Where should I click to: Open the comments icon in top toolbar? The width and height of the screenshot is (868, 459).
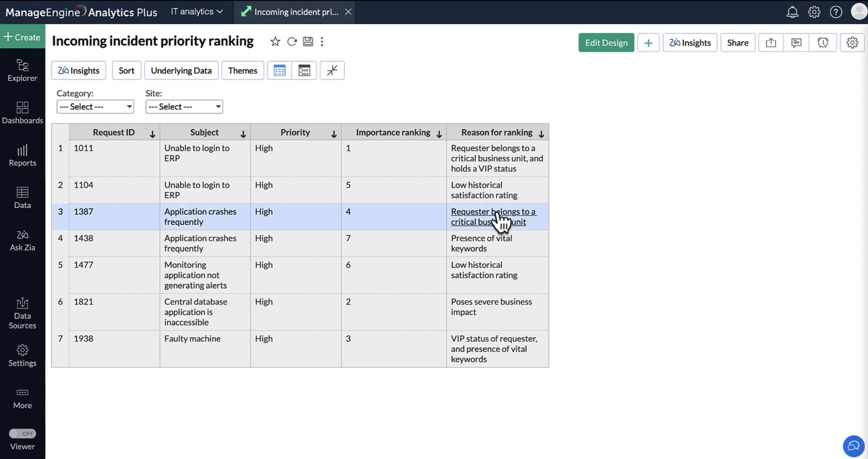pos(796,43)
